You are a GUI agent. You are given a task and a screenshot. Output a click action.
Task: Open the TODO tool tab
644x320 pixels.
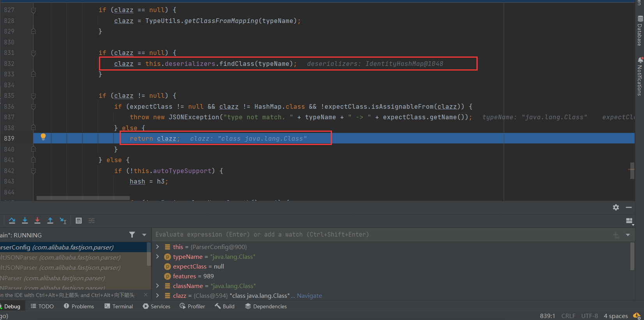pos(42,306)
